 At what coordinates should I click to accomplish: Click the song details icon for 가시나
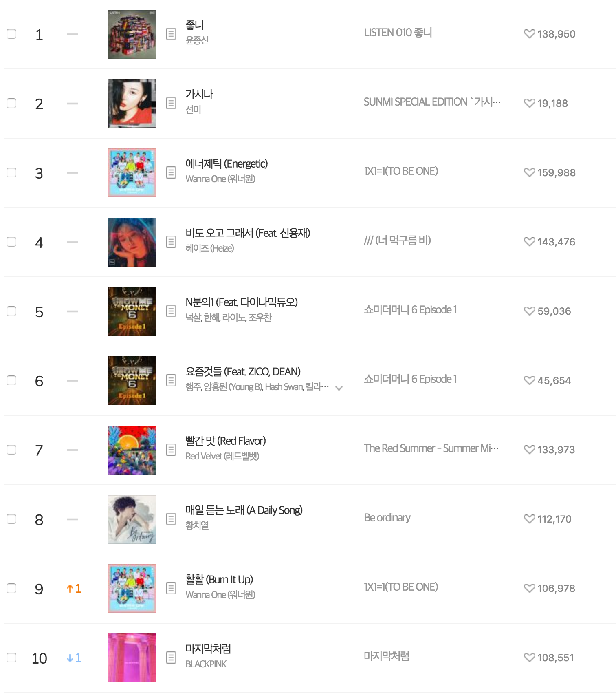[171, 104]
